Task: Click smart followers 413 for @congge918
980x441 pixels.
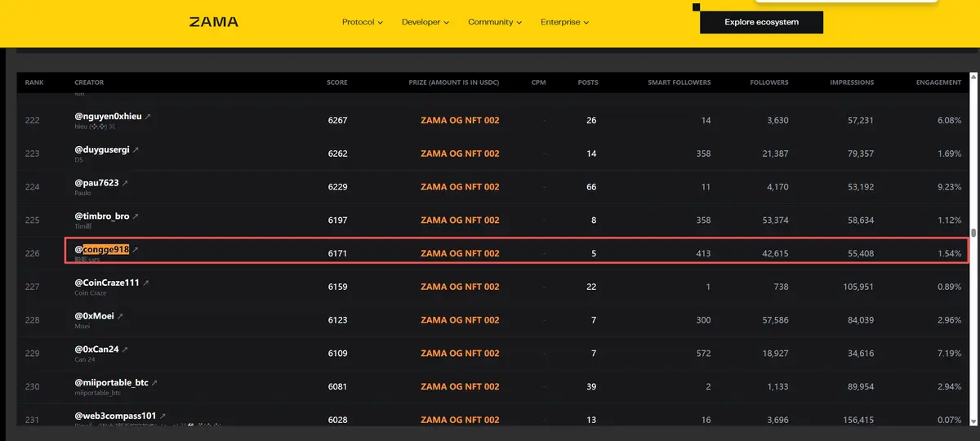Action: 702,253
